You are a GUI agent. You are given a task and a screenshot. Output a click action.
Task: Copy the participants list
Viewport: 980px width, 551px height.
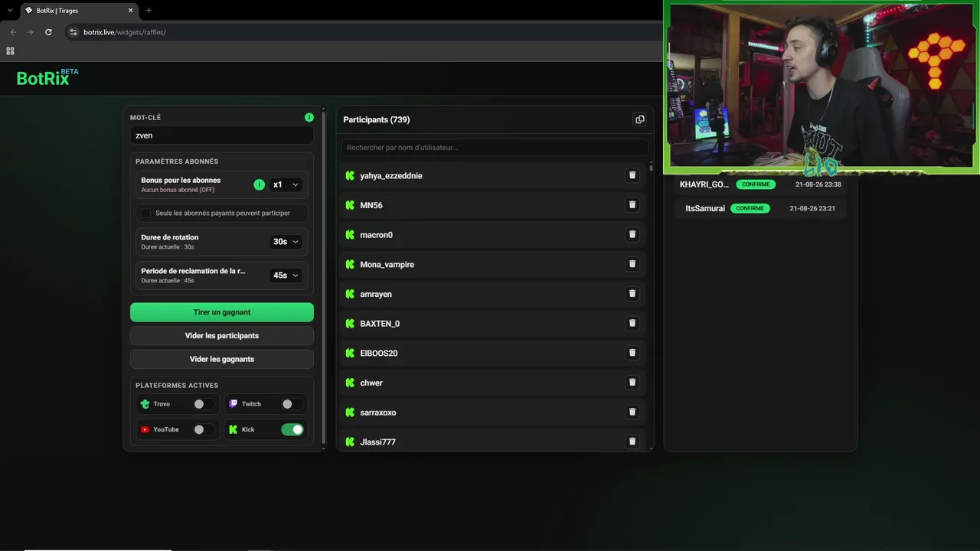640,119
